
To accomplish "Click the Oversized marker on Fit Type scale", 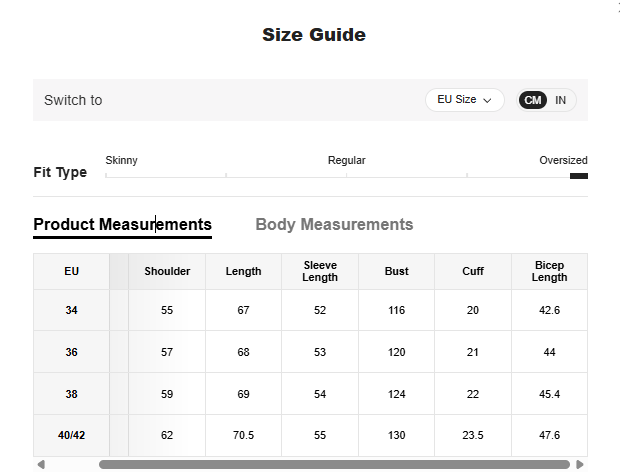I will click(x=578, y=176).
